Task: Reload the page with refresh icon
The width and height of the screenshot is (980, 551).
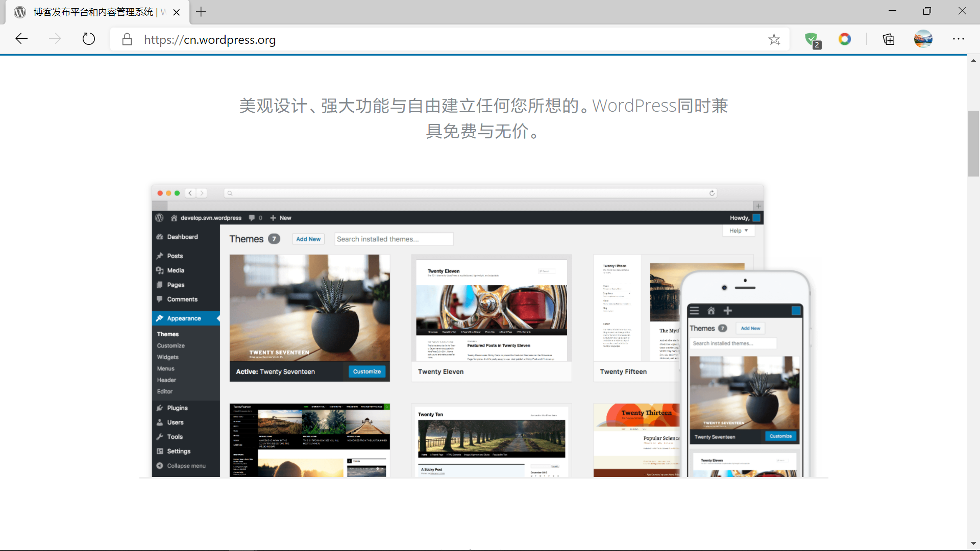Action: tap(89, 39)
